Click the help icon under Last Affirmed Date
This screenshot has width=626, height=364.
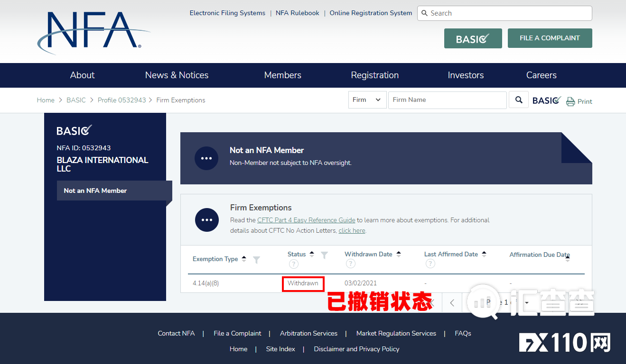430,264
